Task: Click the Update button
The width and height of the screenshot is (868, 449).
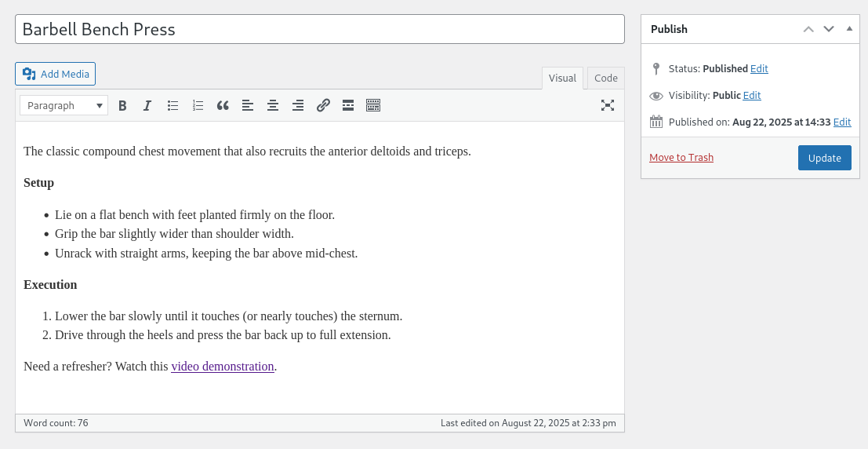Action: pyautogui.click(x=824, y=158)
